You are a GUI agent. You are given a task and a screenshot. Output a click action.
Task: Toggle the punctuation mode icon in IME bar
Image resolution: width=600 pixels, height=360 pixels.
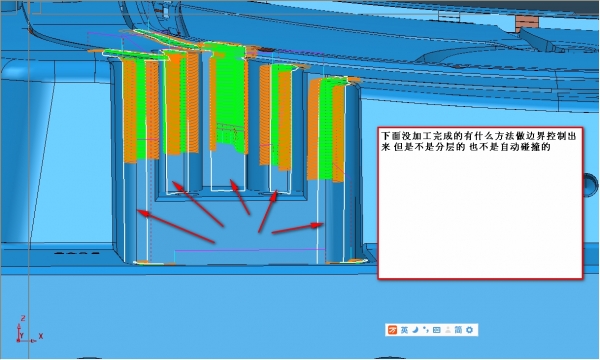pos(426,330)
